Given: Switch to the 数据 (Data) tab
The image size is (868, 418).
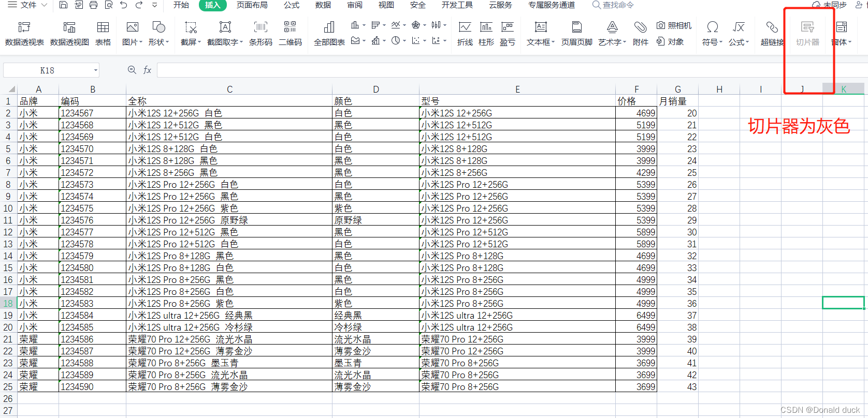Looking at the screenshot, I should [323, 5].
